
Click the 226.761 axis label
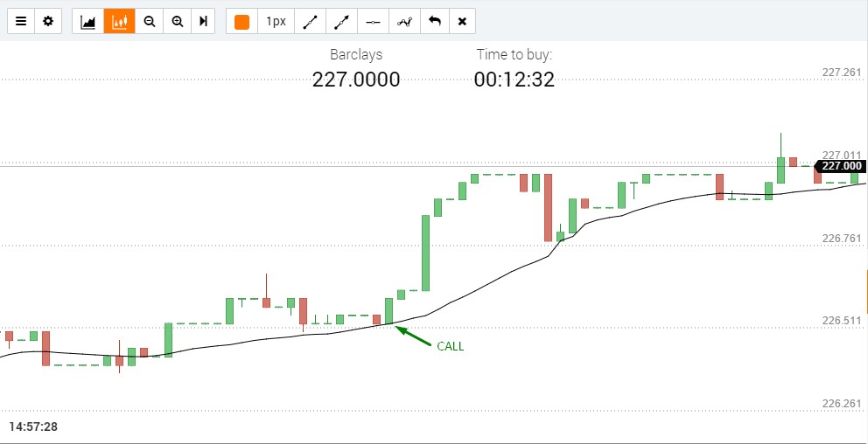tap(842, 239)
